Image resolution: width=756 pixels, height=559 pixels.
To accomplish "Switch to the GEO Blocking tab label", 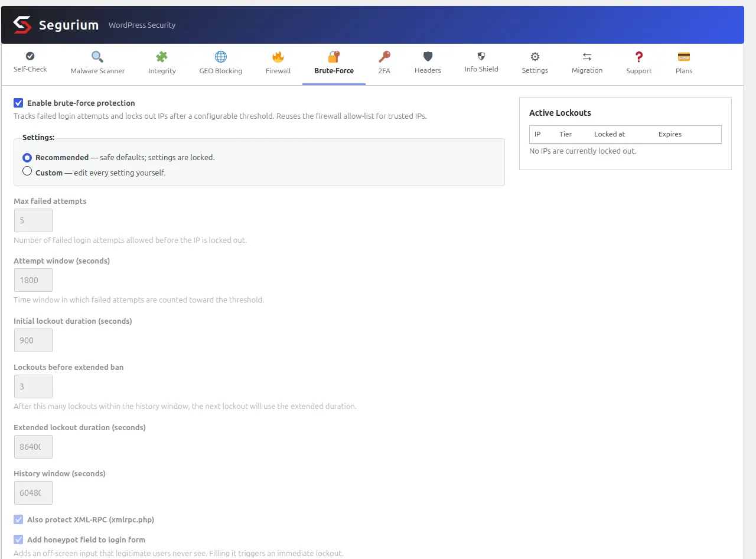I will point(221,71).
